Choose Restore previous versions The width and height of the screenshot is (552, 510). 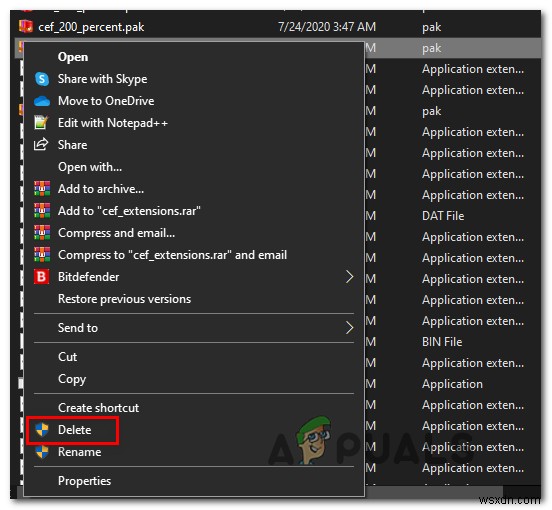point(124,299)
